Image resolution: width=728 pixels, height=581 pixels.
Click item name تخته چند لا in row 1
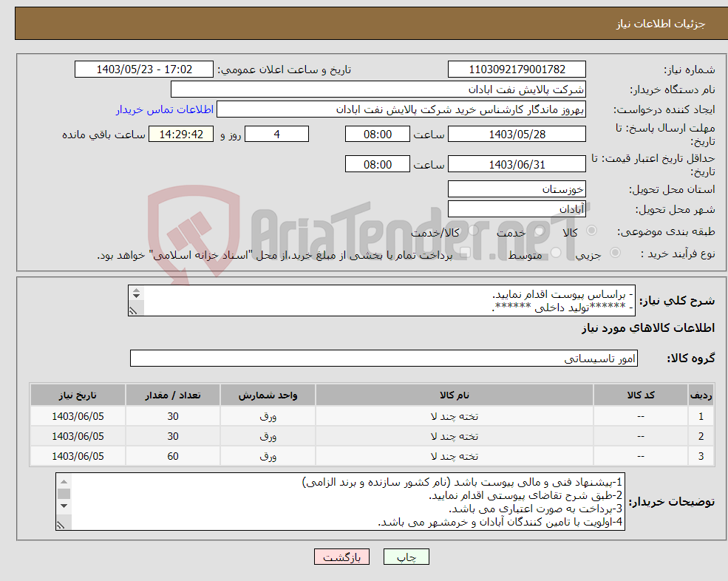click(454, 417)
